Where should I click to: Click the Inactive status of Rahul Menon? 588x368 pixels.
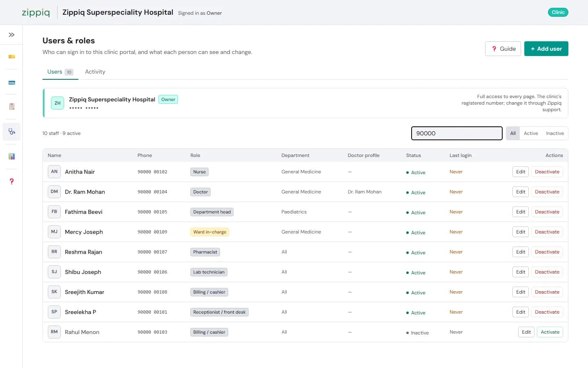[417, 333]
